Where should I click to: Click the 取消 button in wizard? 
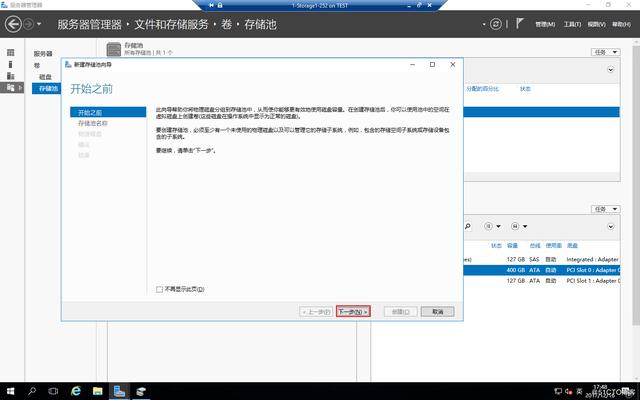(438, 312)
